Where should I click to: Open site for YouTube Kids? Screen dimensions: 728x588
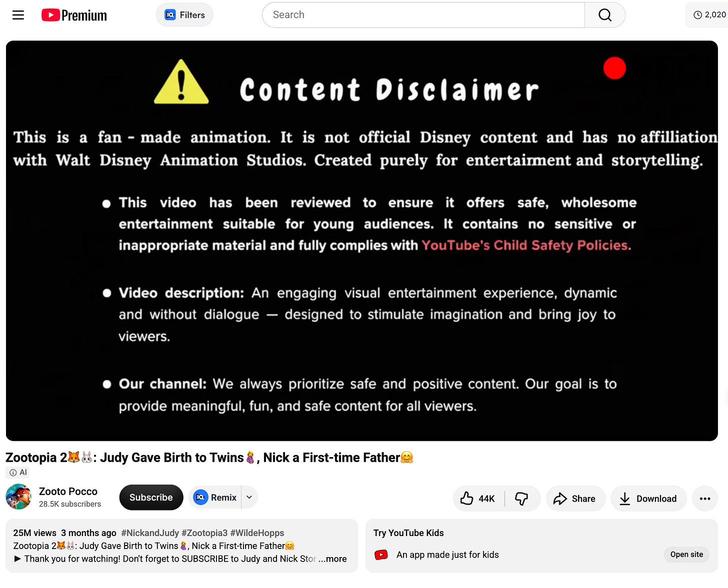pyautogui.click(x=686, y=555)
